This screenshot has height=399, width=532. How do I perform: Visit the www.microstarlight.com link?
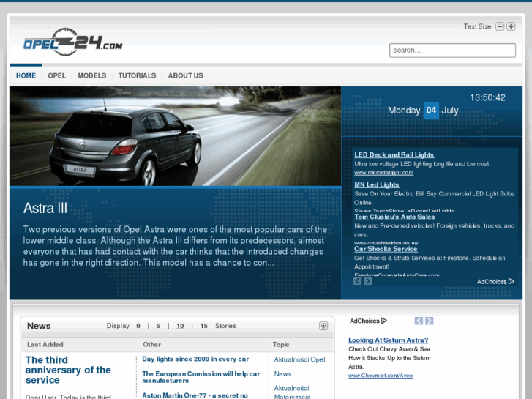tap(383, 173)
